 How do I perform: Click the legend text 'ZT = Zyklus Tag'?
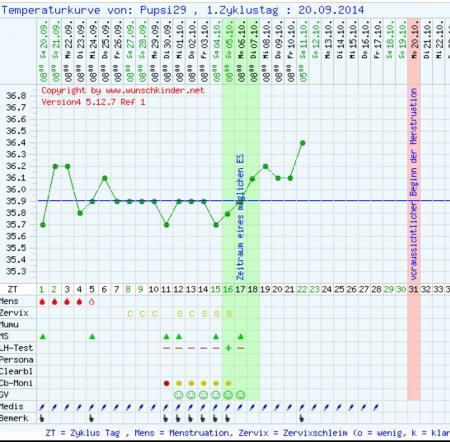(x=83, y=433)
